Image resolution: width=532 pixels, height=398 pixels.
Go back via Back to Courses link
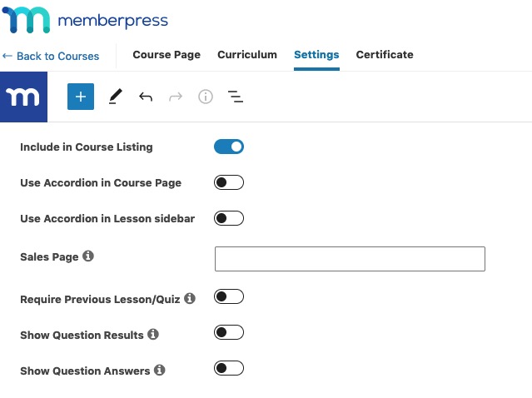point(51,57)
